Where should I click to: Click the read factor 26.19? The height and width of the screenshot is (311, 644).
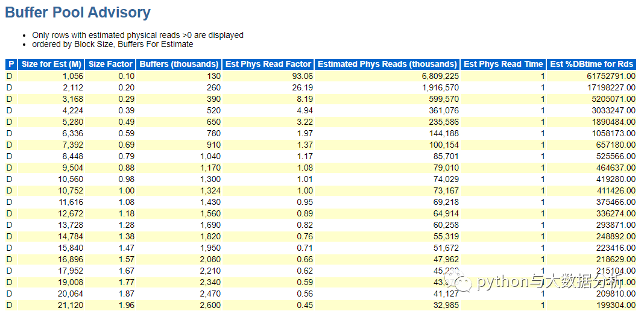tap(303, 87)
